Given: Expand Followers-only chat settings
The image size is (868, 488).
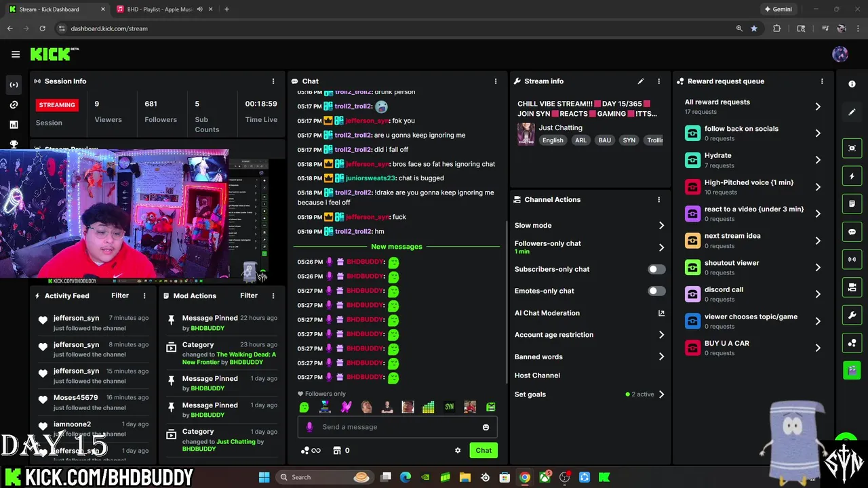Looking at the screenshot, I should tap(661, 247).
